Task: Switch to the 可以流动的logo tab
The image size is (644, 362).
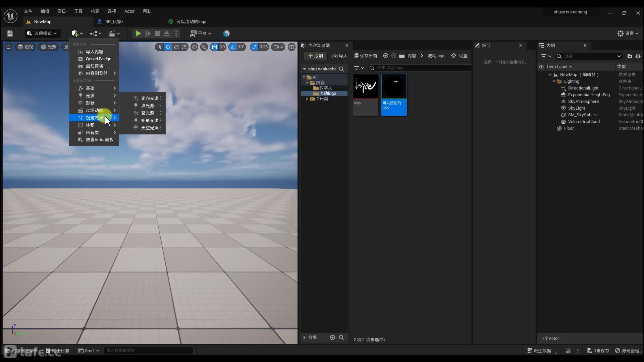Action: [191, 21]
